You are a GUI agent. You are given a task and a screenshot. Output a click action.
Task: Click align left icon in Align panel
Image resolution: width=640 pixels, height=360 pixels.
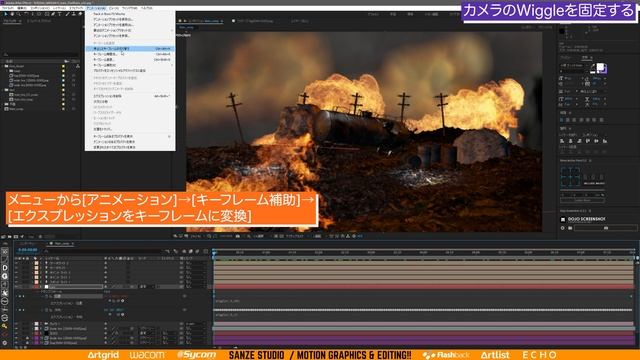562,141
